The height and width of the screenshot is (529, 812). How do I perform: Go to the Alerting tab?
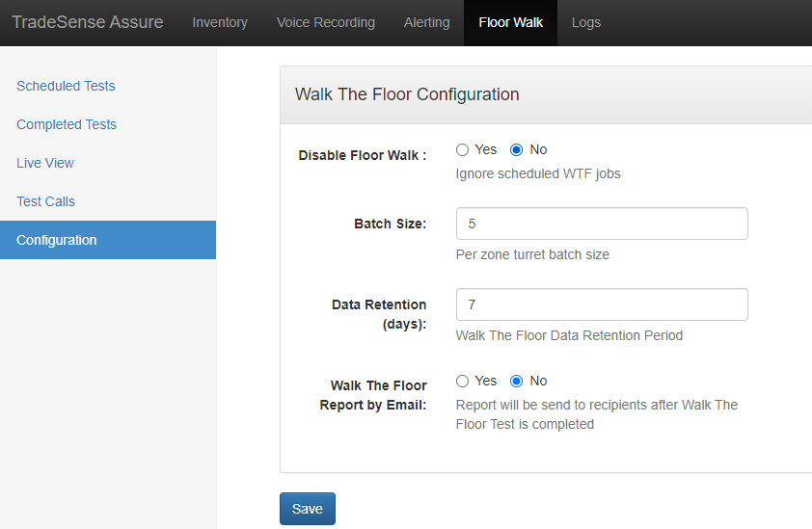coord(426,22)
